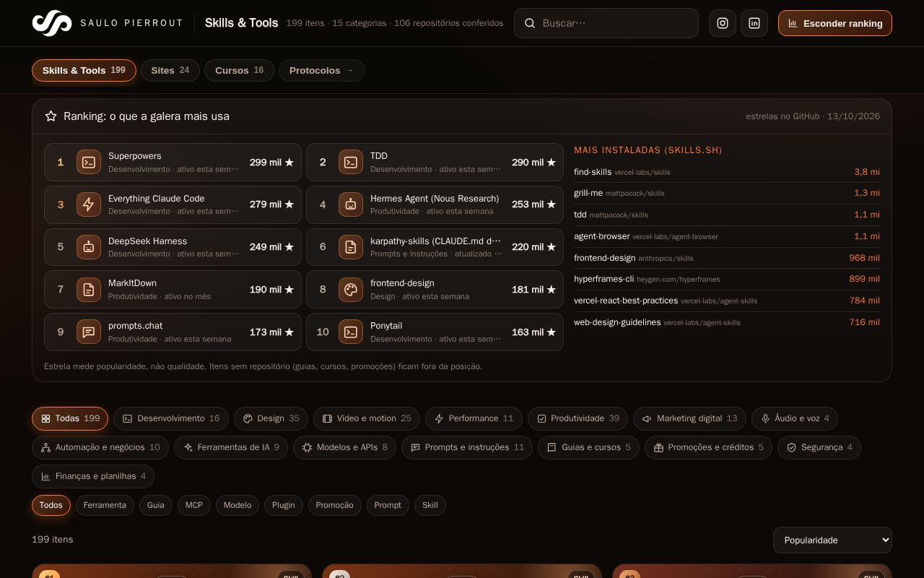Viewport: 924px width, 578px height.
Task: Click the Saulo Pierrout logo icon
Action: [52, 23]
